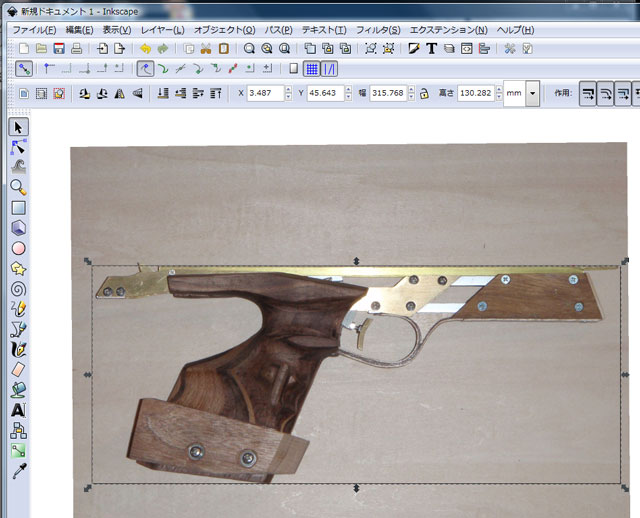Screen dimensions: 640x518
Task: Increase the Y position value
Action: tap(348, 89)
